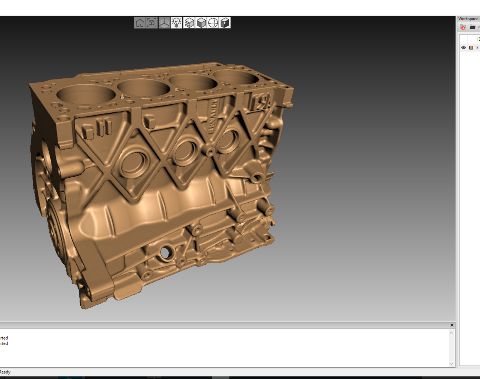Open the black dropdown in the explorer toolbar
The height and width of the screenshot is (379, 480).
point(473,28)
